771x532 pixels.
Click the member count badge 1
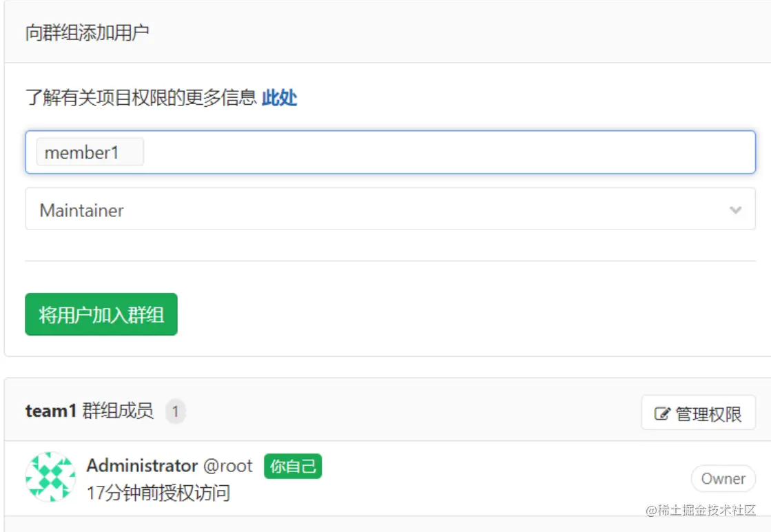point(175,411)
